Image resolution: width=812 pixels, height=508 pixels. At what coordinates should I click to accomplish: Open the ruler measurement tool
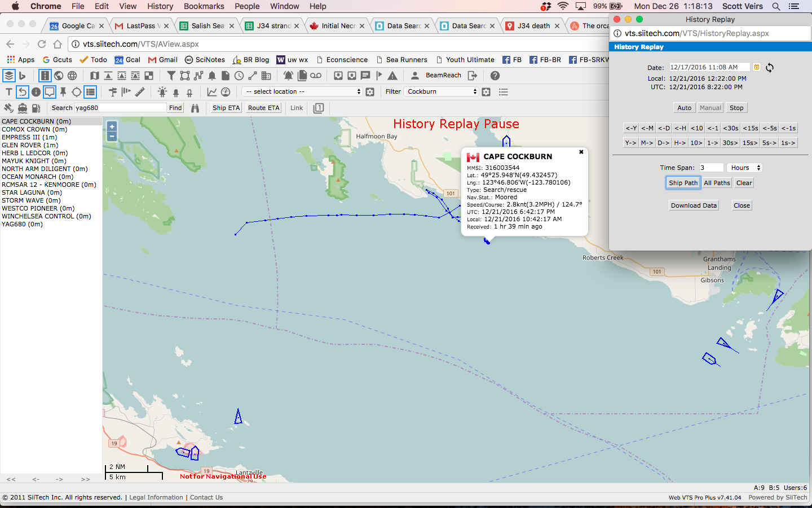click(x=140, y=91)
